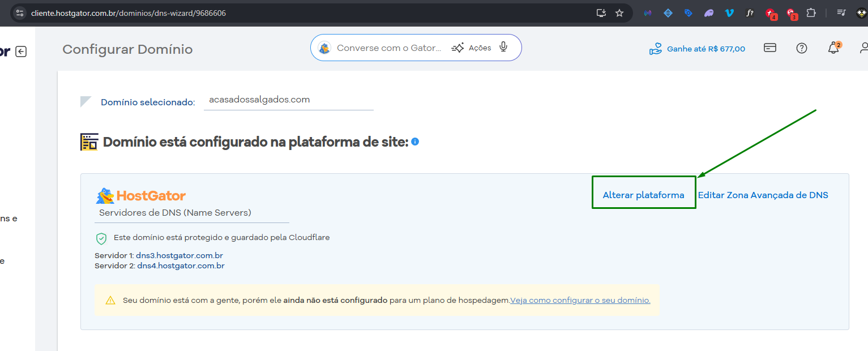Open the browser profile avatar

point(862,12)
